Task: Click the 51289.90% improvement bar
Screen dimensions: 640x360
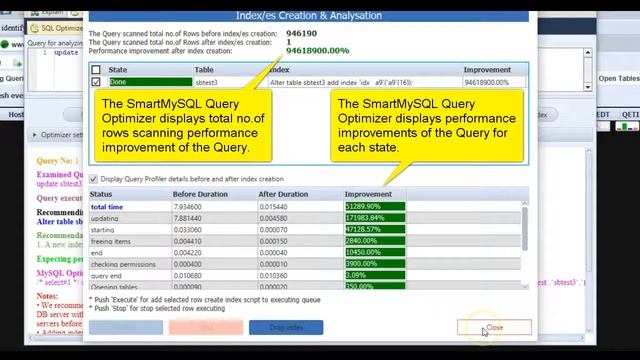Action: tap(375, 207)
